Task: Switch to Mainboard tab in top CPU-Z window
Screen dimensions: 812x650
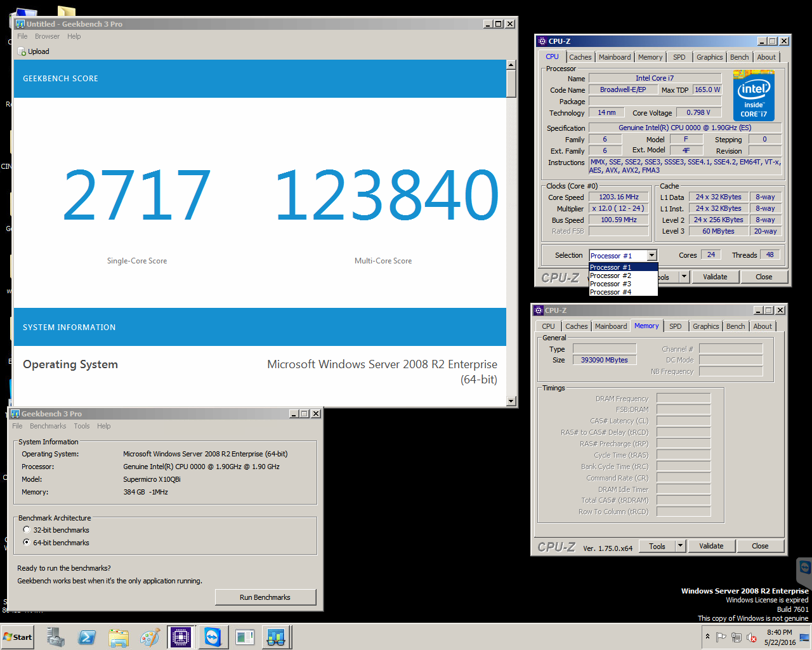Action: click(x=615, y=57)
